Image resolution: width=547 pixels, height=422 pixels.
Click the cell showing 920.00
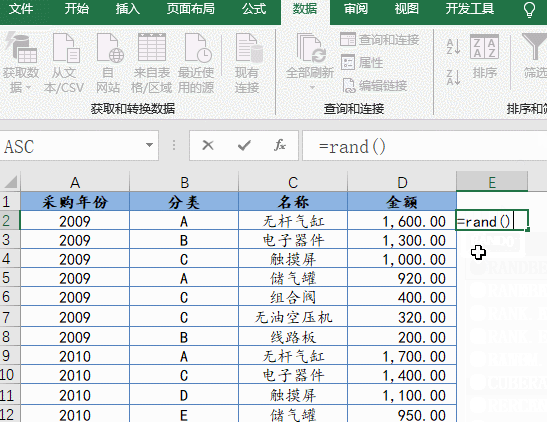tap(402, 278)
